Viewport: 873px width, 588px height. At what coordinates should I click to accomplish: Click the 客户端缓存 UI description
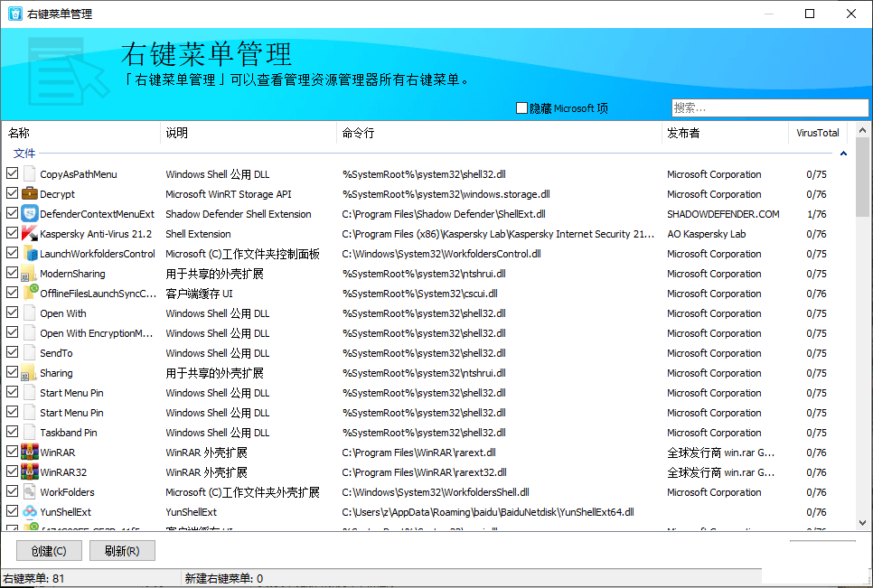(x=199, y=294)
